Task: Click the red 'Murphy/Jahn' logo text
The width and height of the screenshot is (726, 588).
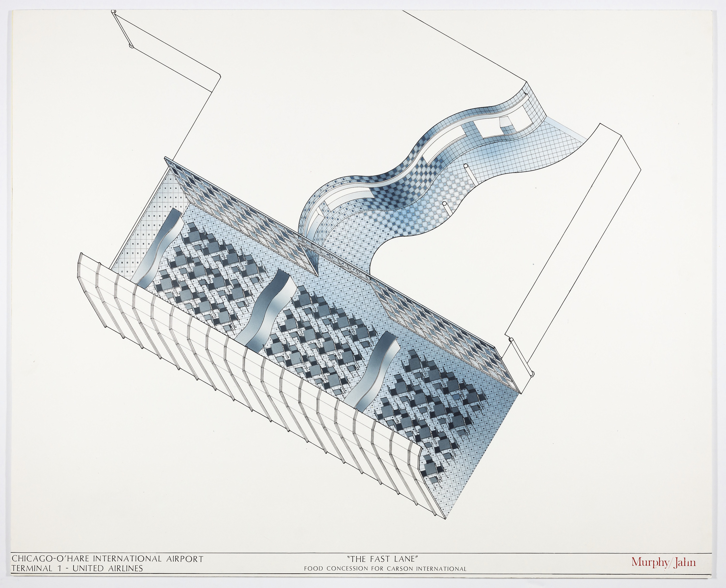Action: point(663,562)
